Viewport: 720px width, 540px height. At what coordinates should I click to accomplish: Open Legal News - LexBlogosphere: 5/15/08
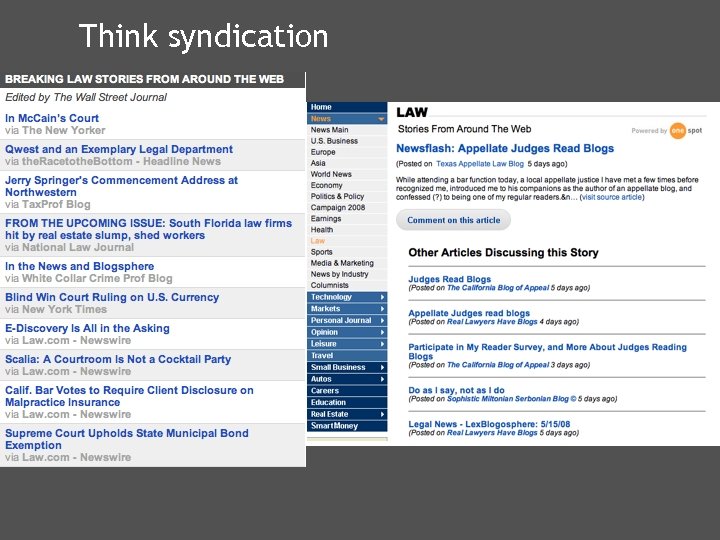point(489,424)
